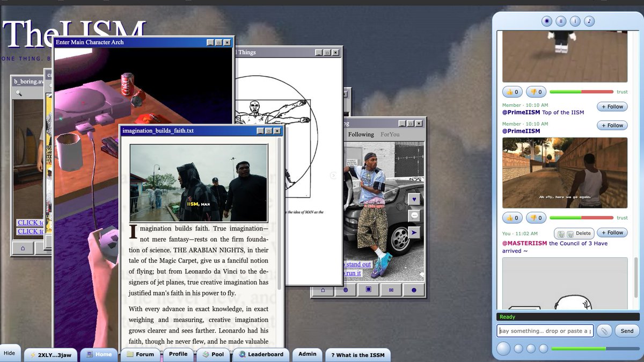Open the list-lines icon atop chat panel
This screenshot has width=644, height=362.
(x=561, y=21)
